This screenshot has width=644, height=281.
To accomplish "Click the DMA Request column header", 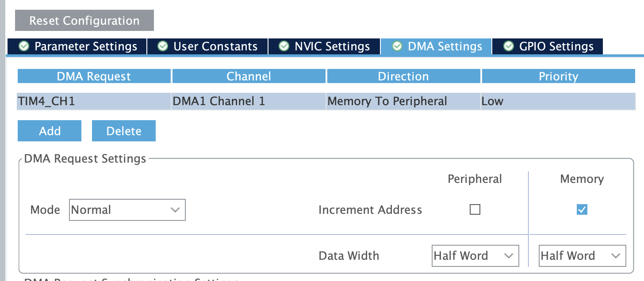I will click(94, 76).
